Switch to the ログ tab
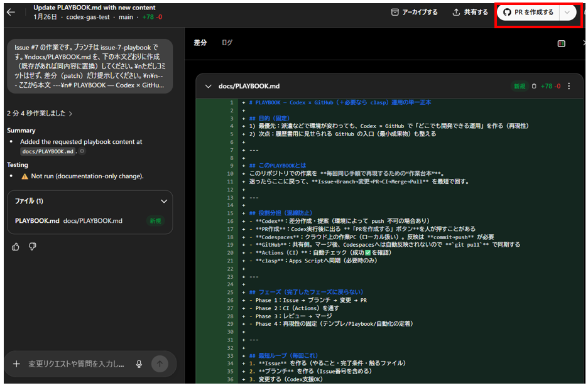Screen dimensions: 588x388 [x=227, y=43]
